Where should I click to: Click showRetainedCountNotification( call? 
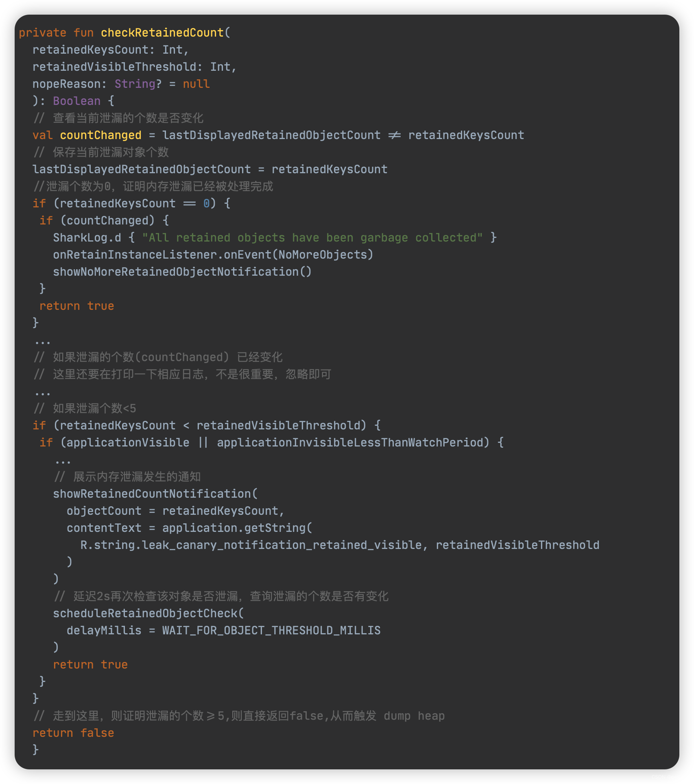click(155, 494)
